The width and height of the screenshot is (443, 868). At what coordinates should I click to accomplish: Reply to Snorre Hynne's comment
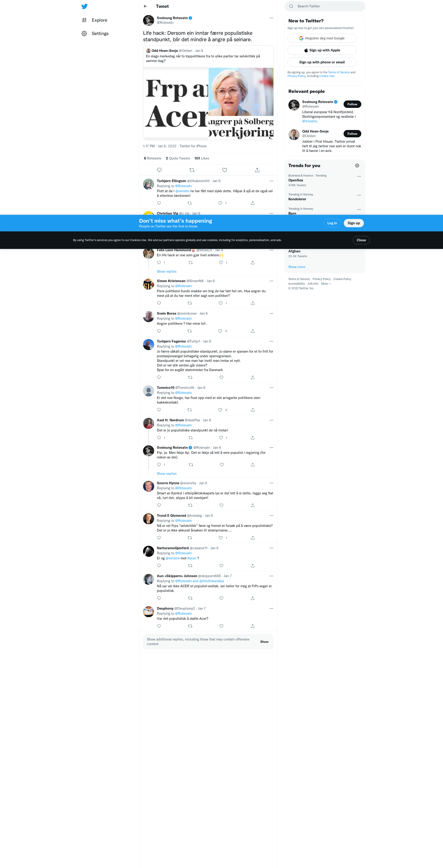click(x=159, y=505)
